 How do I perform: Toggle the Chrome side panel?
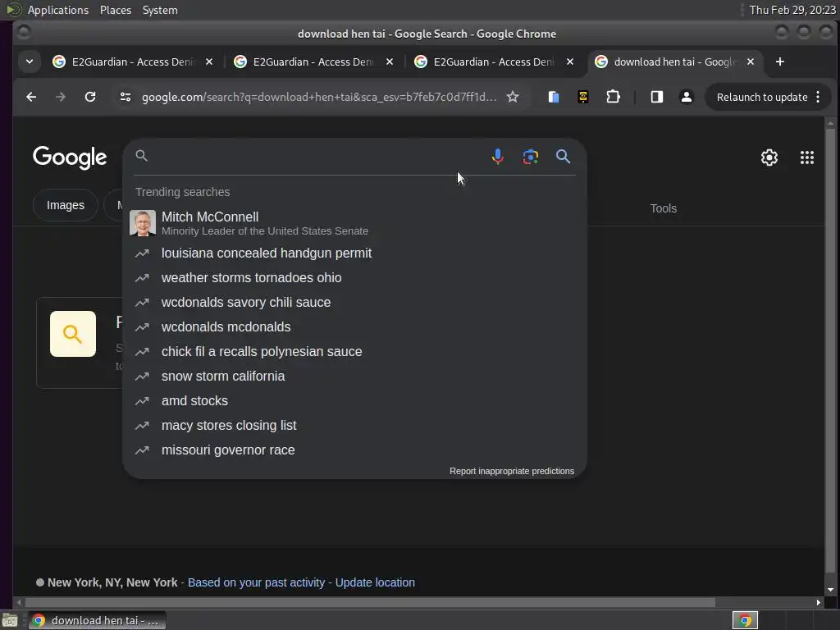click(x=657, y=97)
